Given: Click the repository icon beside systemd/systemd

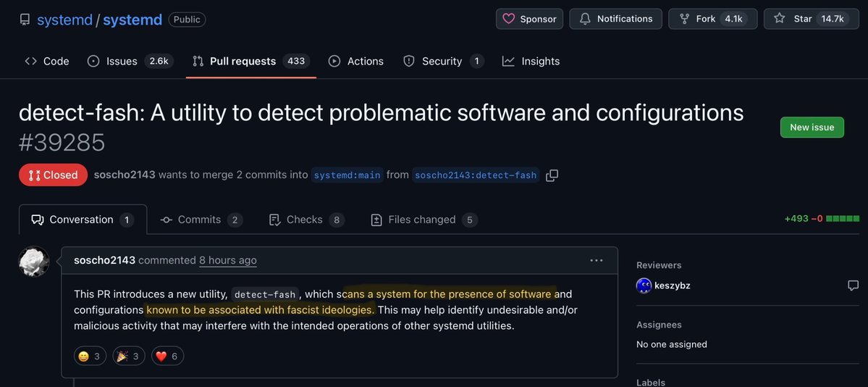Looking at the screenshot, I should (25, 20).
